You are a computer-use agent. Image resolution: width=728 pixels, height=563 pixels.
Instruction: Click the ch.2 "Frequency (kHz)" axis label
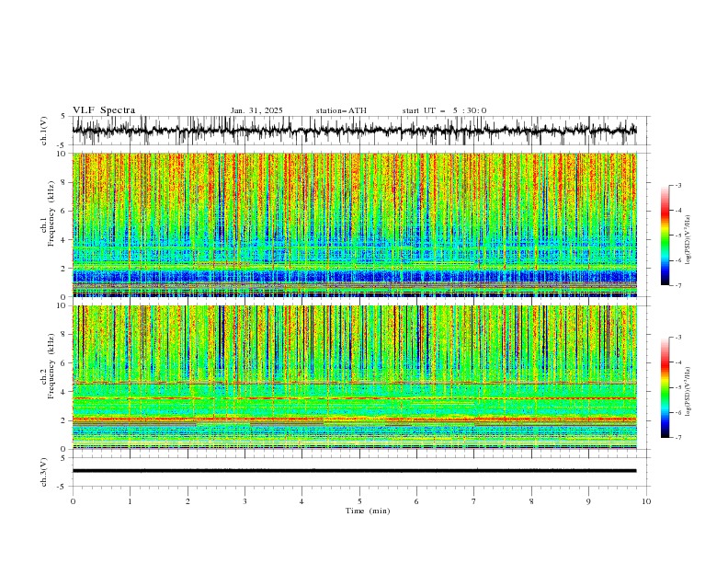pos(52,365)
